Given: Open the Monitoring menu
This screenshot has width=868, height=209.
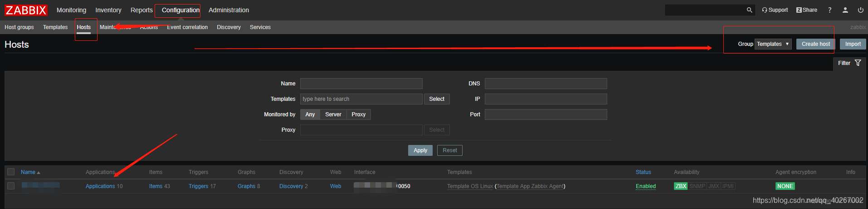Looking at the screenshot, I should [x=71, y=10].
